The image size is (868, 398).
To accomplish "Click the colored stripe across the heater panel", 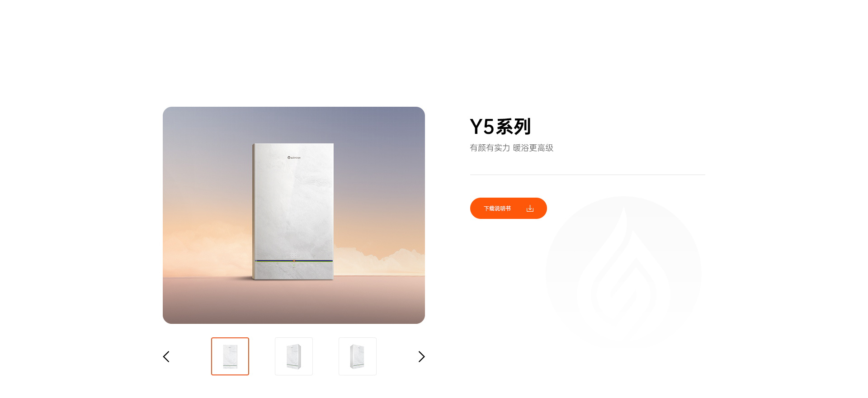I will tap(294, 261).
